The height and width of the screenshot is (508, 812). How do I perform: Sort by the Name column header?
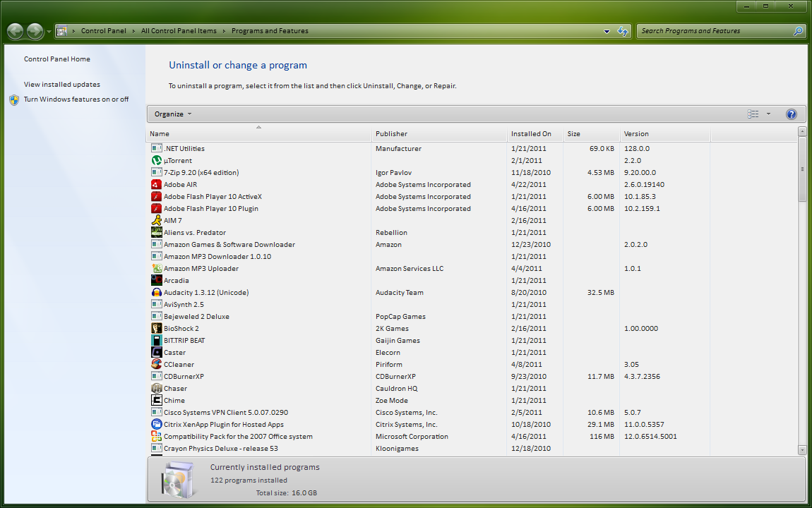(258, 134)
